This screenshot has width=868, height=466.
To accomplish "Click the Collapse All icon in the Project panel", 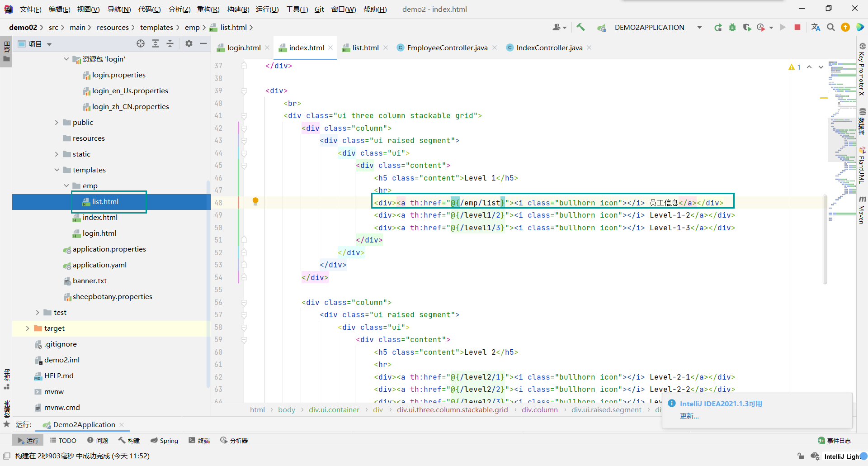I will click(170, 43).
